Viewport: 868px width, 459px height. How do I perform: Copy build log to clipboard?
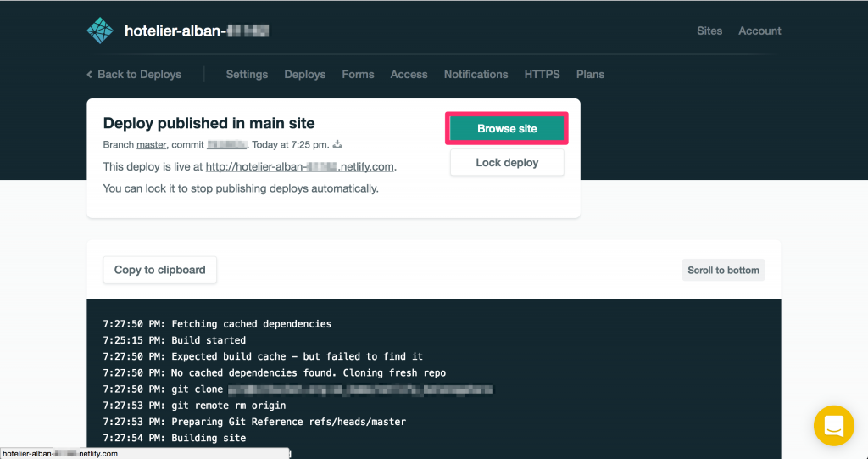click(160, 270)
